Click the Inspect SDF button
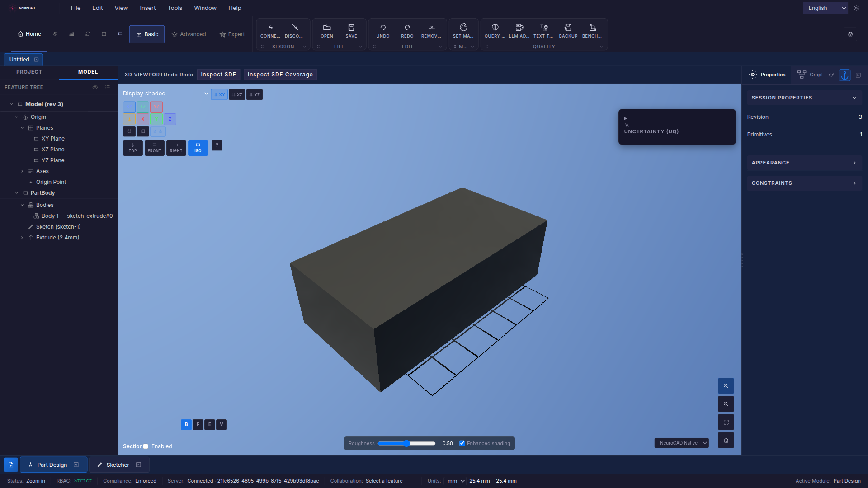The width and height of the screenshot is (868, 488). click(x=218, y=75)
